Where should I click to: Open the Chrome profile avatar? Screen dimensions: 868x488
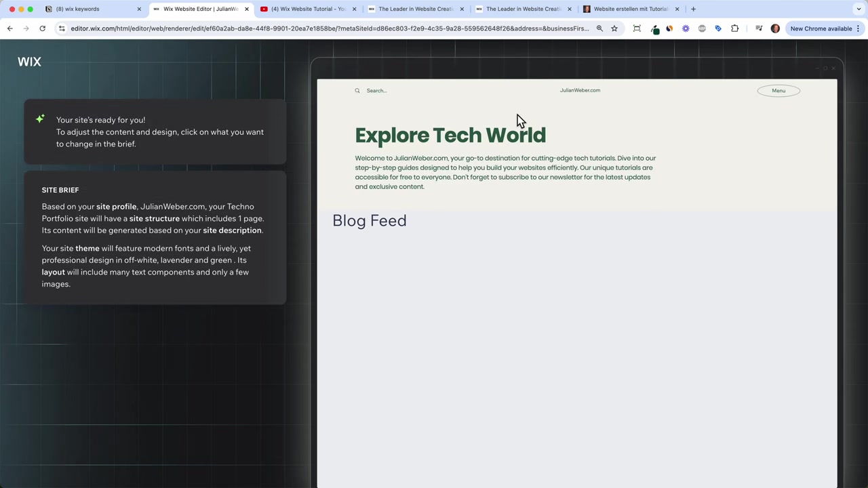(x=775, y=28)
